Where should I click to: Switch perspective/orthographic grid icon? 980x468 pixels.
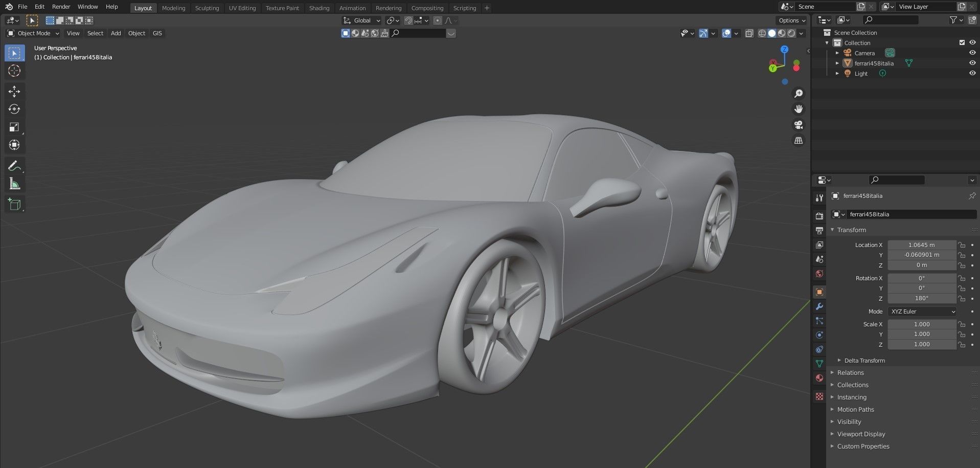798,140
